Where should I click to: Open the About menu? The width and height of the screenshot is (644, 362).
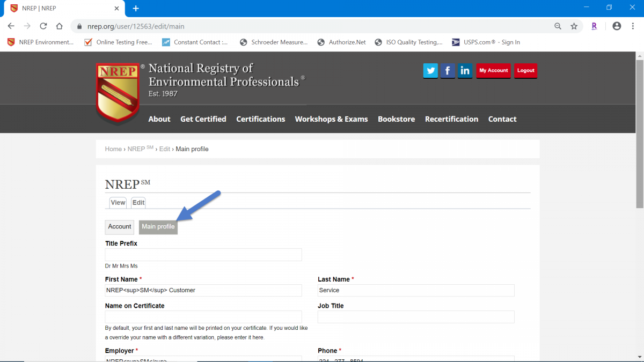coord(159,119)
